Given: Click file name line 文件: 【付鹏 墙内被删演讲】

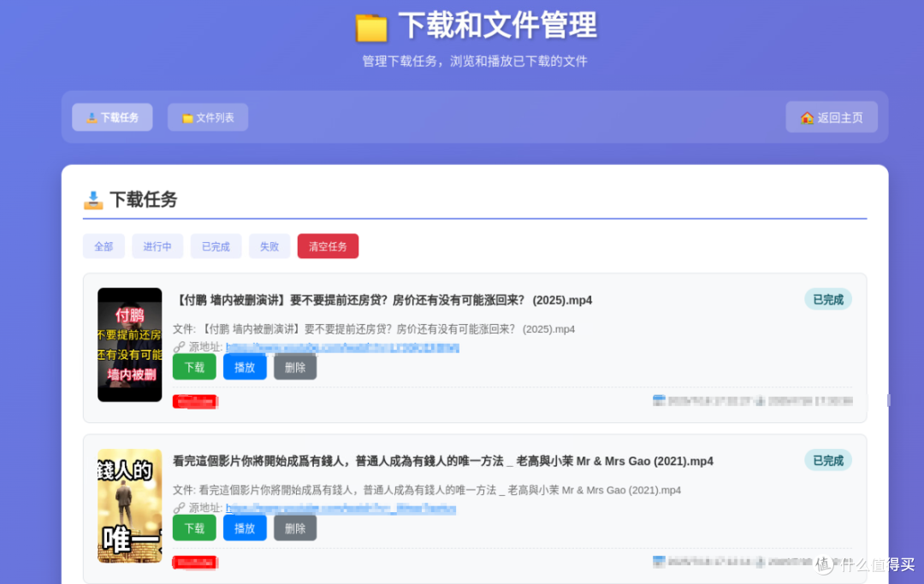Looking at the screenshot, I should pyautogui.click(x=374, y=329).
